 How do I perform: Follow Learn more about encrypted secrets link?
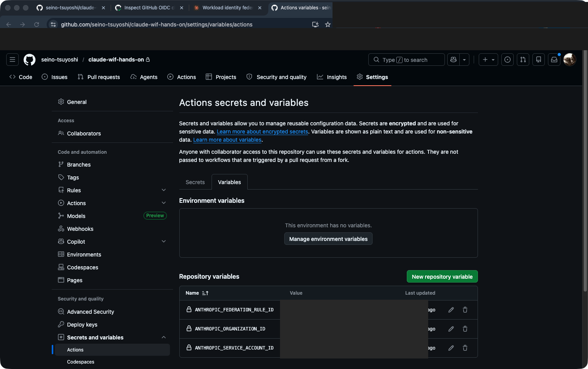coord(262,132)
